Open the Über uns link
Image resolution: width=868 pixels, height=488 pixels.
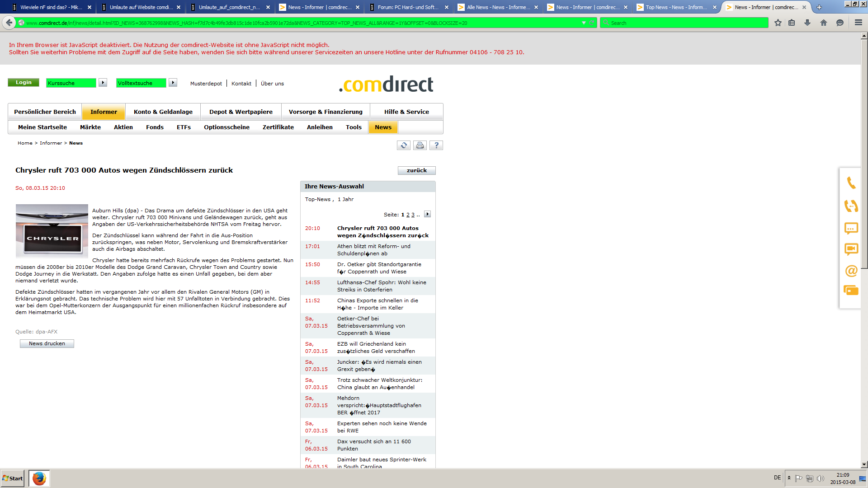tap(272, 84)
